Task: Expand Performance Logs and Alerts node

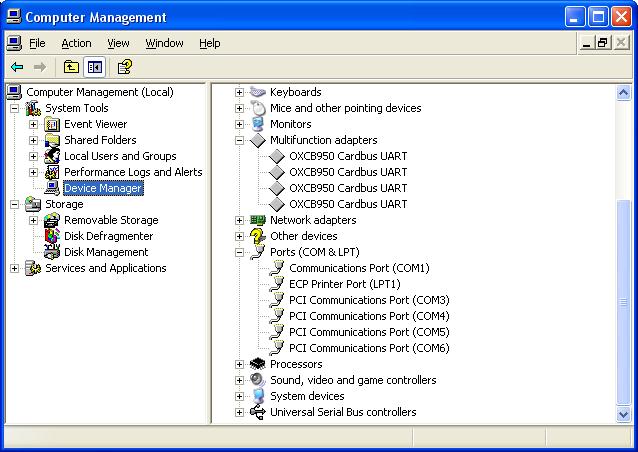Action: click(33, 172)
